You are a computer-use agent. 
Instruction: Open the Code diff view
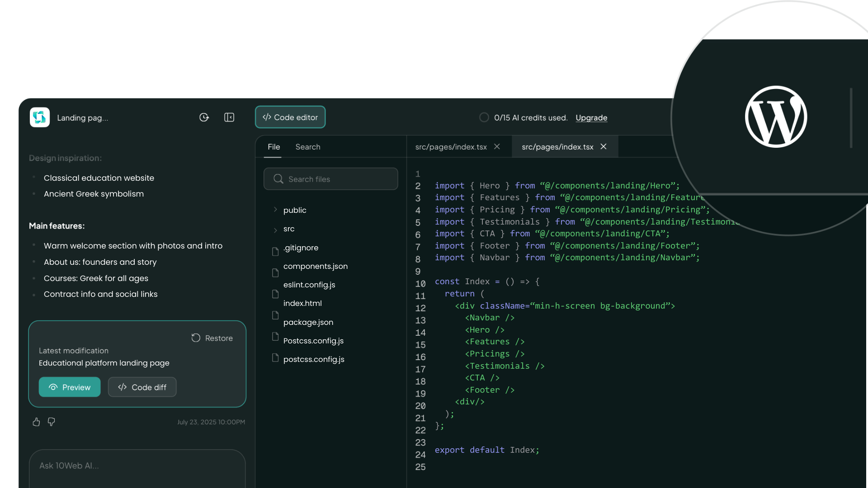click(x=142, y=387)
